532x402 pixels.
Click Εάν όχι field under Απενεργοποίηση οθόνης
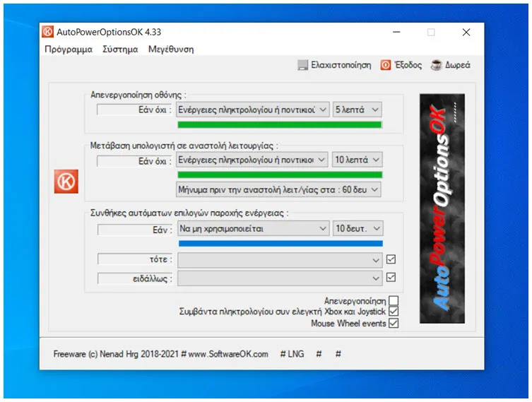click(x=134, y=110)
